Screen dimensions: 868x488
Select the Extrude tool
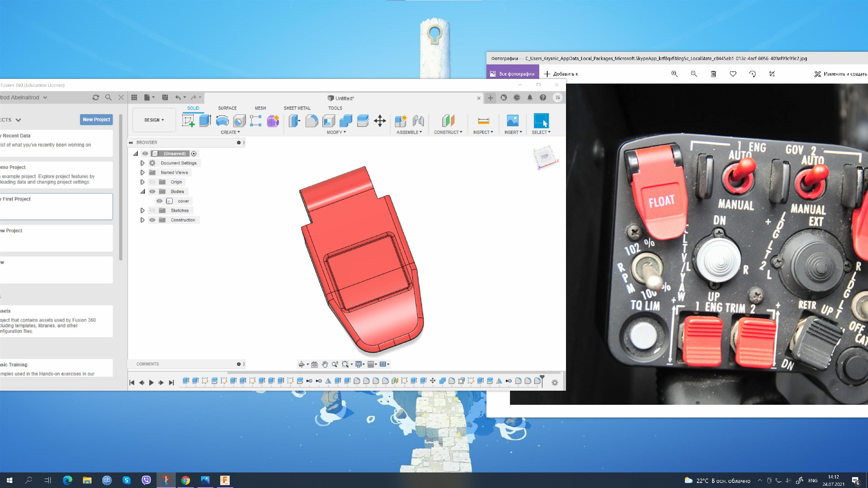click(x=205, y=120)
